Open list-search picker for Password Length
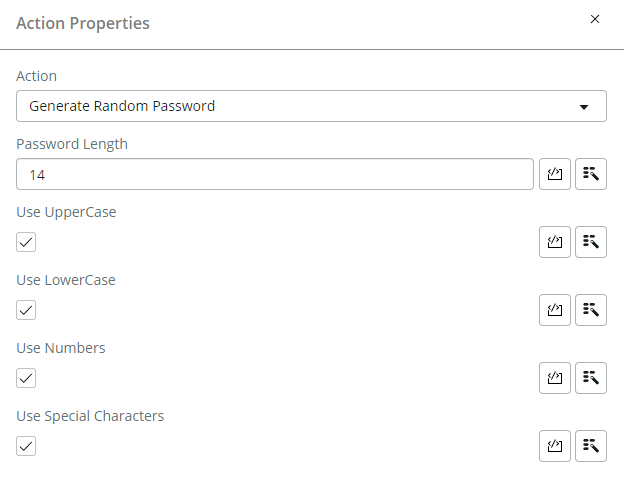This screenshot has width=624, height=483. tap(591, 174)
